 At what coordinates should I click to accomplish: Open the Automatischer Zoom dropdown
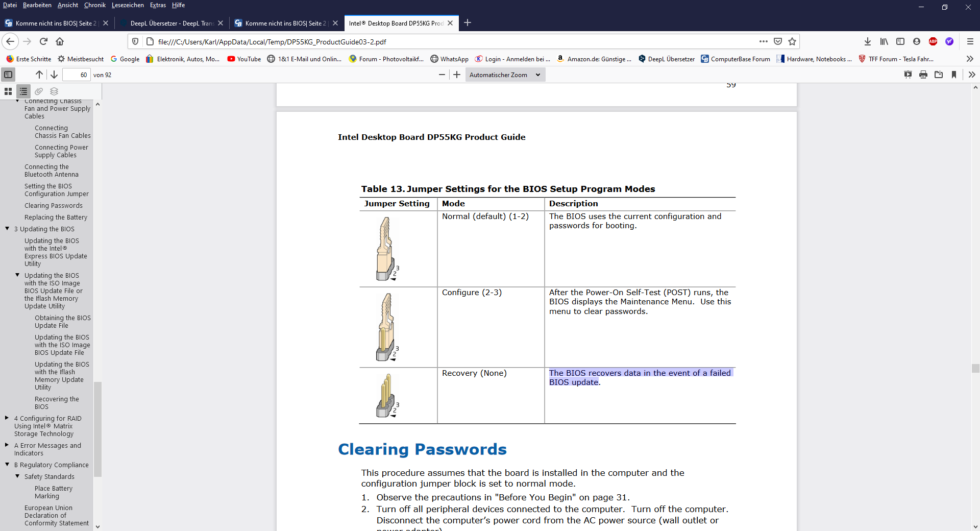coord(505,75)
